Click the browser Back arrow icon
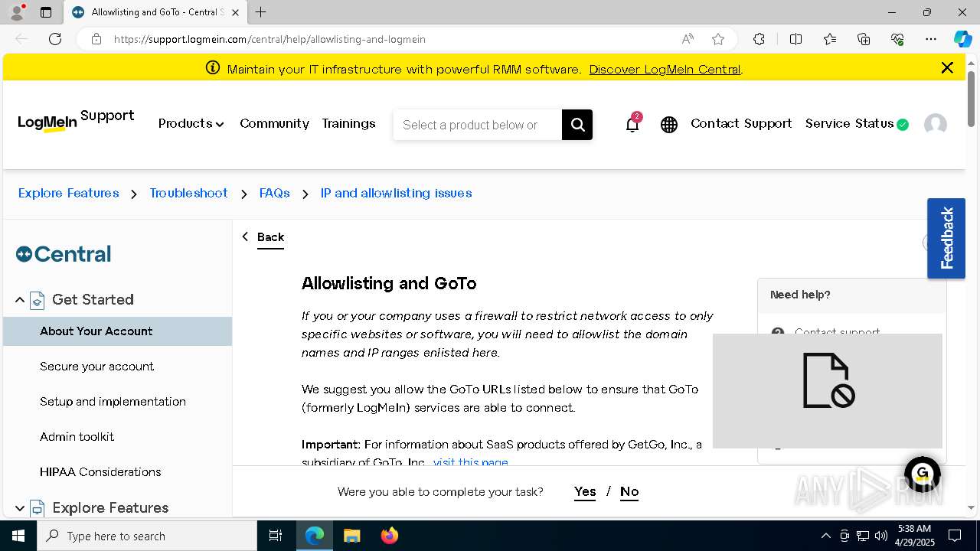The height and width of the screenshot is (551, 980). [21, 39]
